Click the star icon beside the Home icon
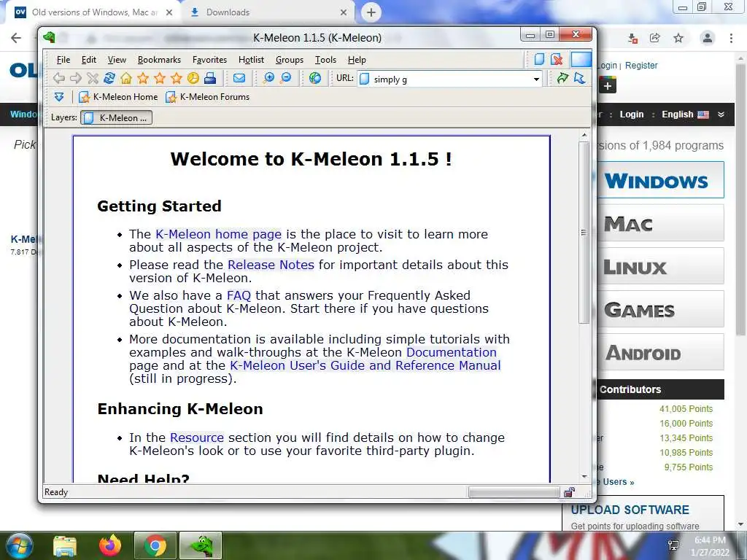 (143, 78)
